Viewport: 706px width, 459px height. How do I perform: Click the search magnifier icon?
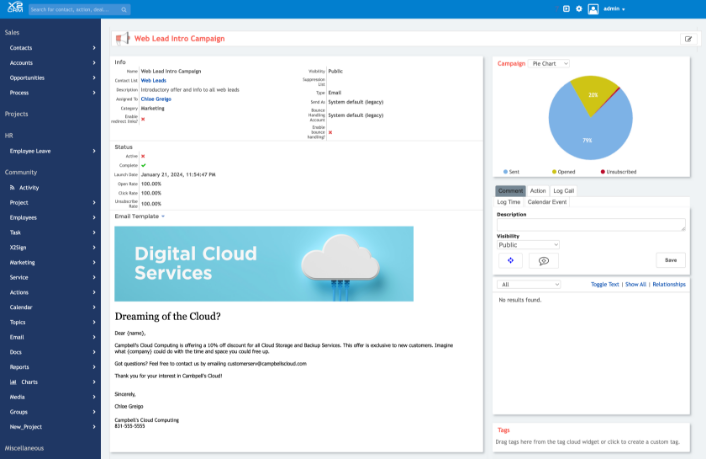(123, 9)
